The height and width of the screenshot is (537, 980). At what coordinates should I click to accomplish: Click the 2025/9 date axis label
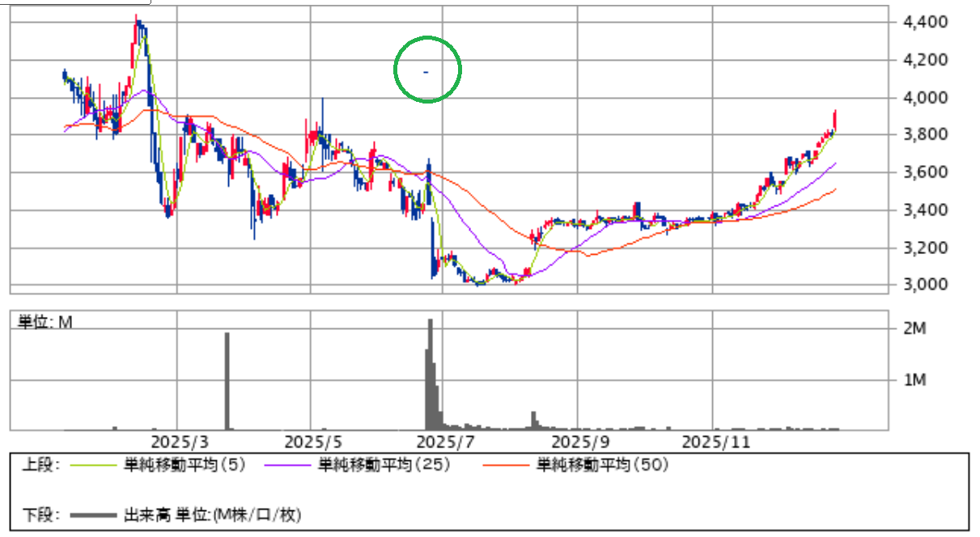click(578, 443)
